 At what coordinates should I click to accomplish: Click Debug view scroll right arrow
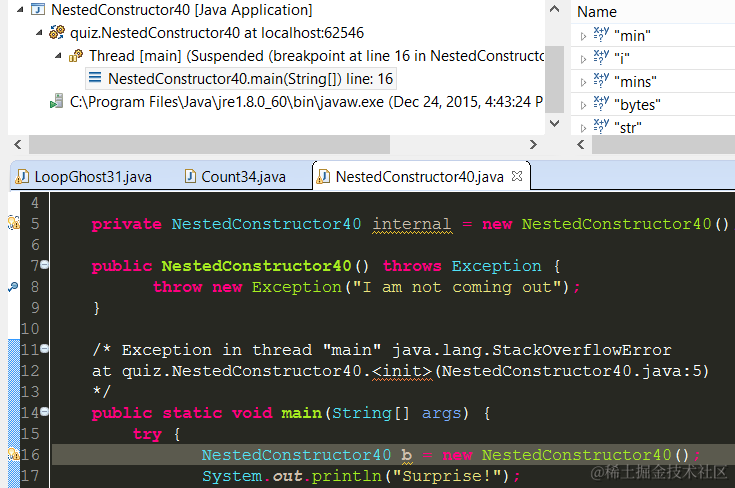[533, 144]
